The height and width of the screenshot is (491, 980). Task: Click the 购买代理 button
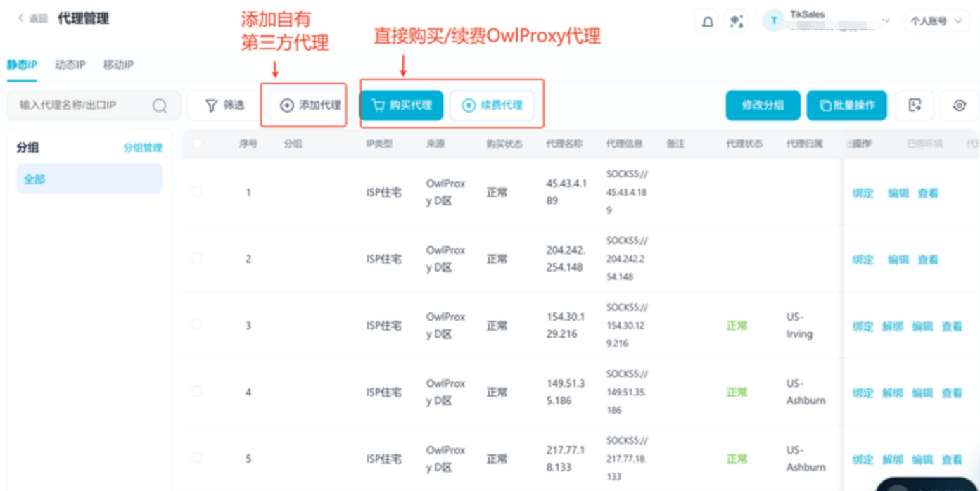coord(401,106)
